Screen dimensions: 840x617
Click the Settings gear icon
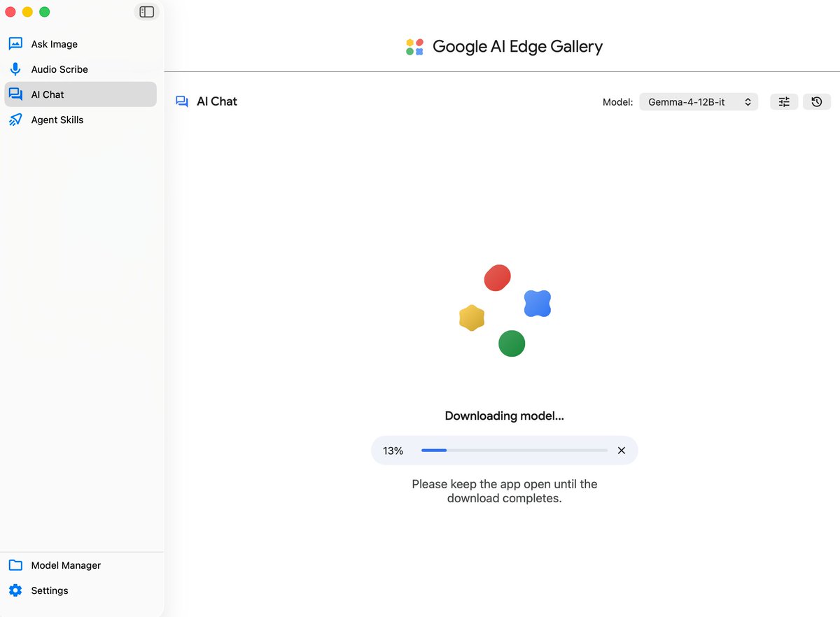click(15, 590)
